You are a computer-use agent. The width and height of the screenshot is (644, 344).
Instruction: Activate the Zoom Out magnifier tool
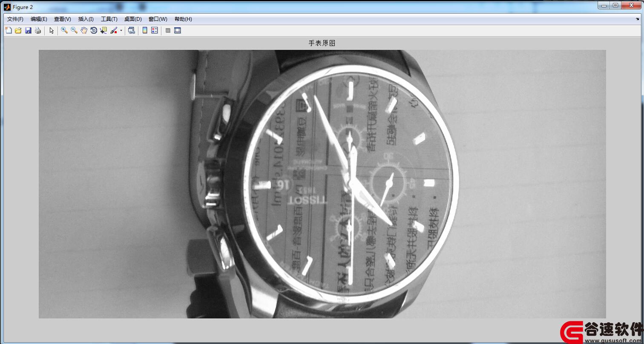pos(74,30)
